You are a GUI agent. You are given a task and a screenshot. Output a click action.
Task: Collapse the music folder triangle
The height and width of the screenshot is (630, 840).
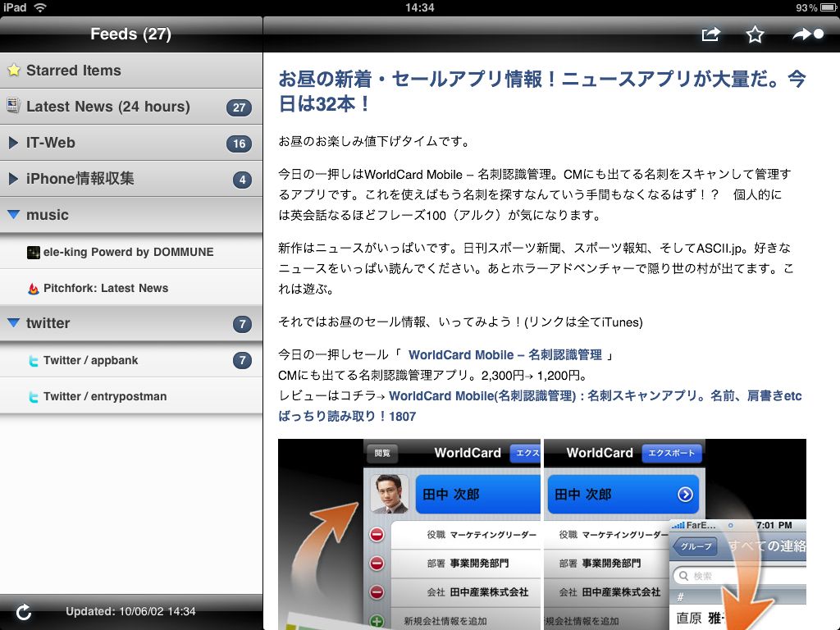(x=13, y=214)
